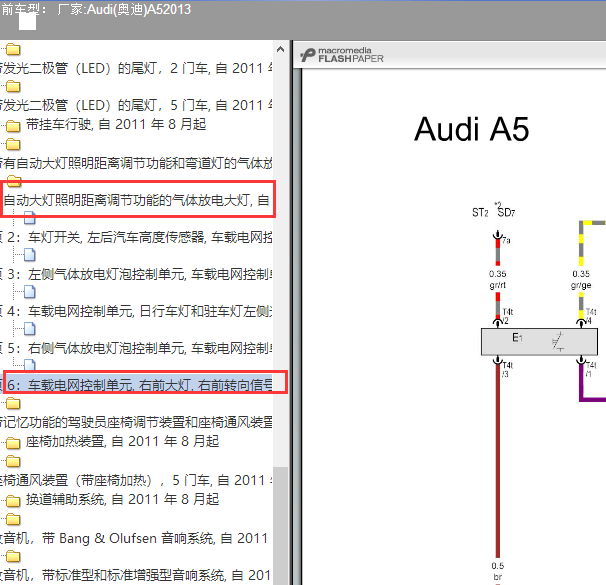606x585 pixels.
Task: Click gr/ge wire label
Action: point(581,286)
